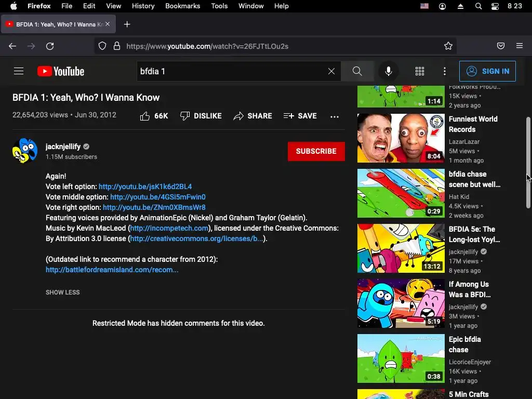Click 'BFDIA 5e: The Long-lost Yoyl...' title
The image size is (532, 399).
tap(474, 234)
